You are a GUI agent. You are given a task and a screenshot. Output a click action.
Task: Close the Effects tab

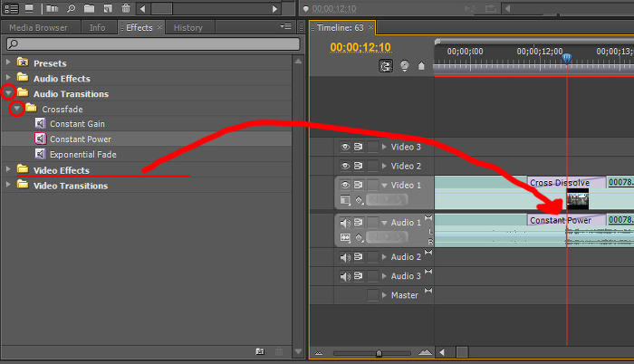tap(159, 26)
